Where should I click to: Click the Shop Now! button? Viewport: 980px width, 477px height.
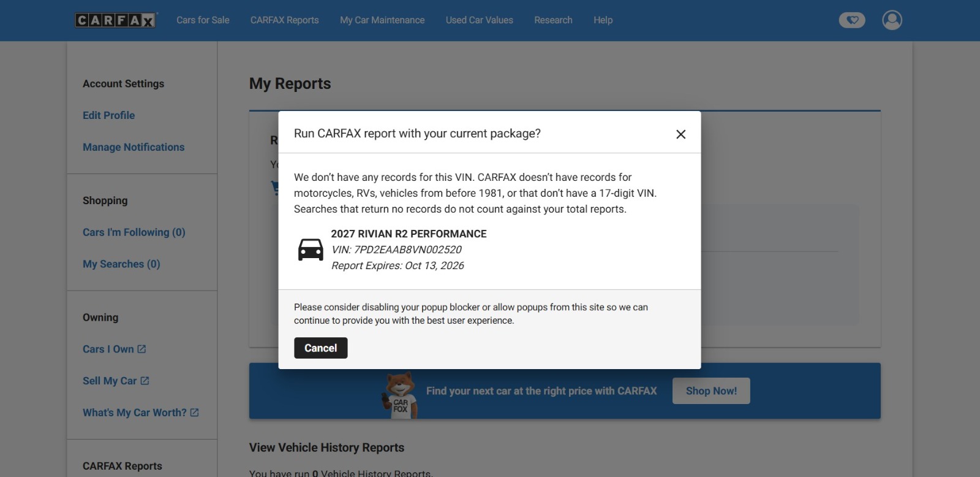711,391
